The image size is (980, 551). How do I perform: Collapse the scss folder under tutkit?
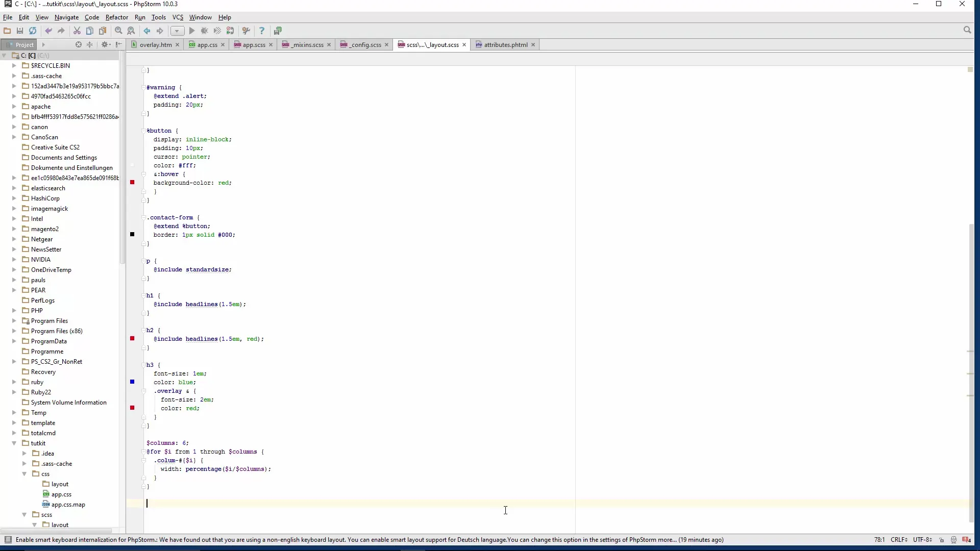click(x=24, y=515)
